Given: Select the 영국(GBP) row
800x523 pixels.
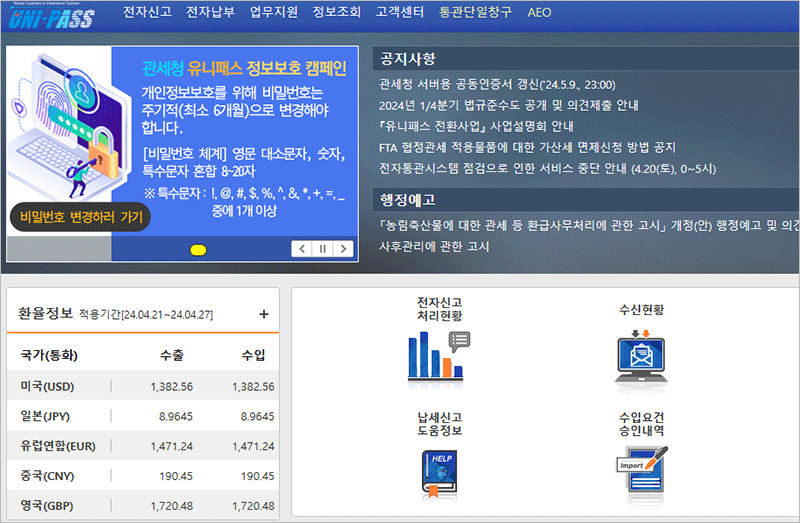Looking at the screenshot, I should click(143, 505).
